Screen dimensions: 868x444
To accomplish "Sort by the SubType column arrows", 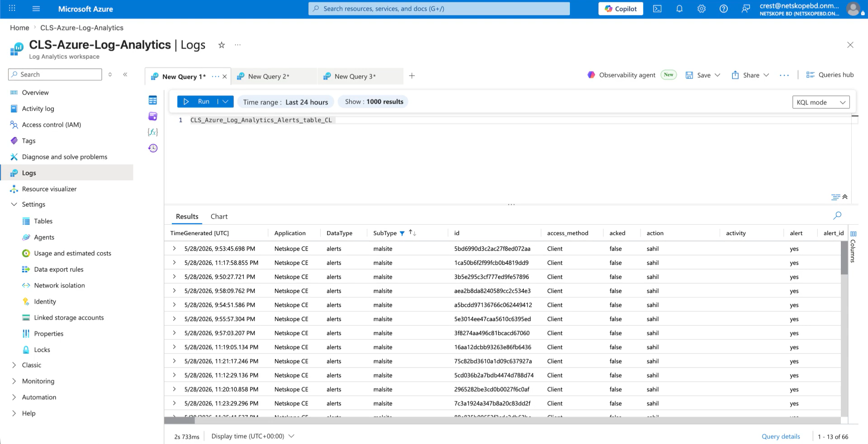I will 413,233.
